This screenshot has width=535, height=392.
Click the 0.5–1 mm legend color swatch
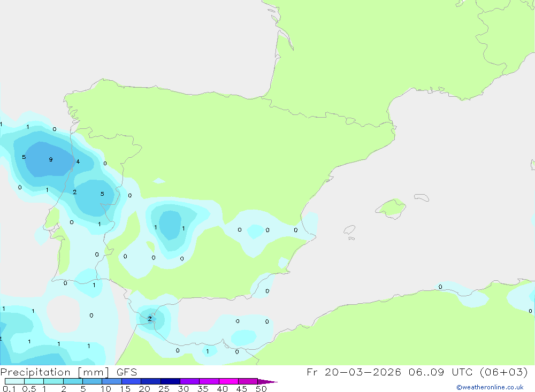tap(34, 381)
